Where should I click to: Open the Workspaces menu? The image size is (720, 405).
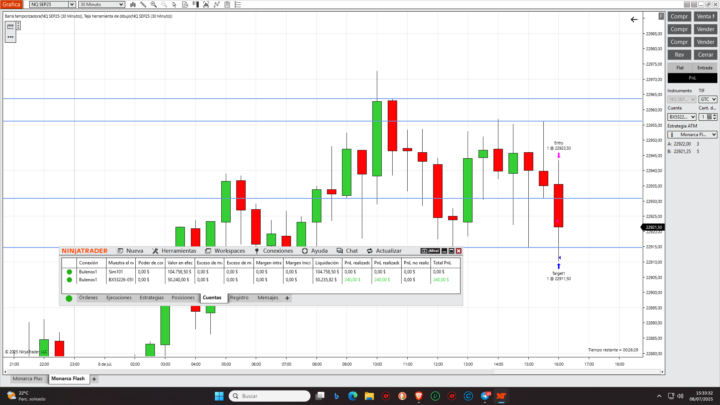[225, 251]
